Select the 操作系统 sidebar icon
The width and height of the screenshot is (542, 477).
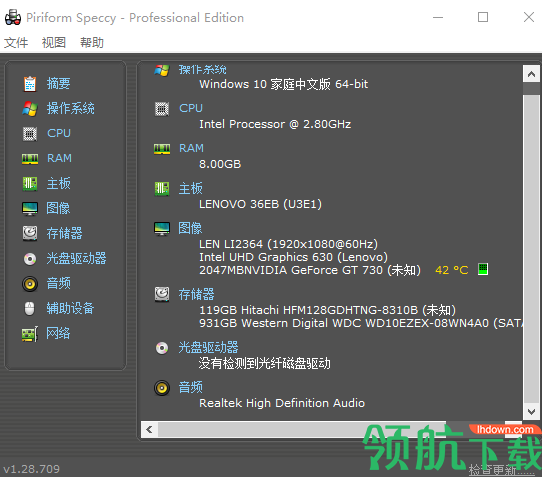[30, 109]
